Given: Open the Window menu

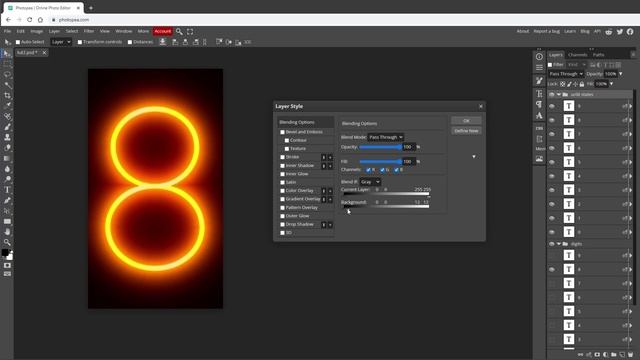Looking at the screenshot, I should (124, 31).
